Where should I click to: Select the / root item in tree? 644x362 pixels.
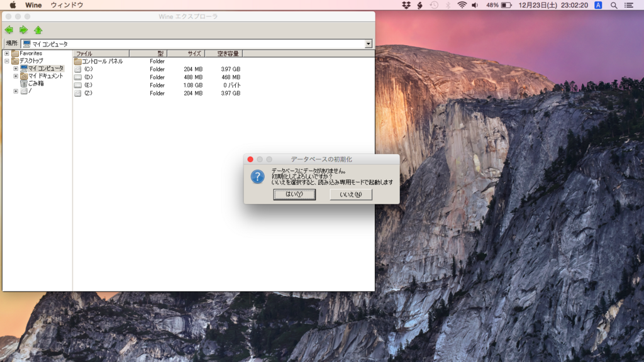pyautogui.click(x=30, y=91)
